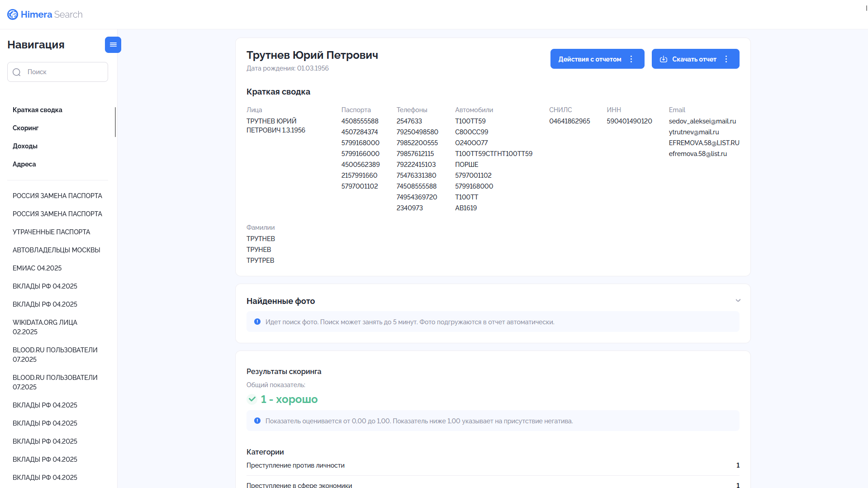The height and width of the screenshot is (488, 868).
Task: Click phone number 79250498580
Action: click(x=417, y=132)
